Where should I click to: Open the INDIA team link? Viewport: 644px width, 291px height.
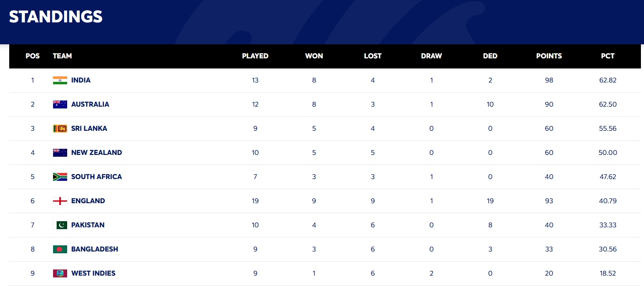pos(81,80)
